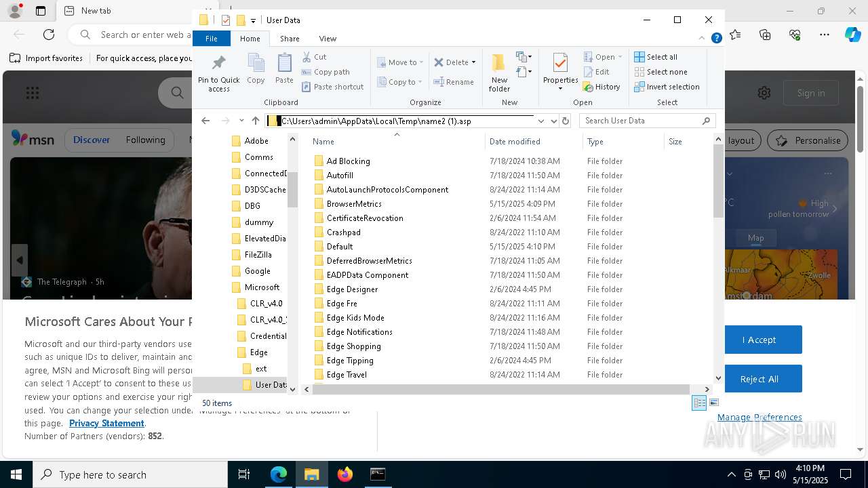Screen dimensions: 868x488
Task: Expand Delete dropdown arrow
Action: click(x=473, y=62)
